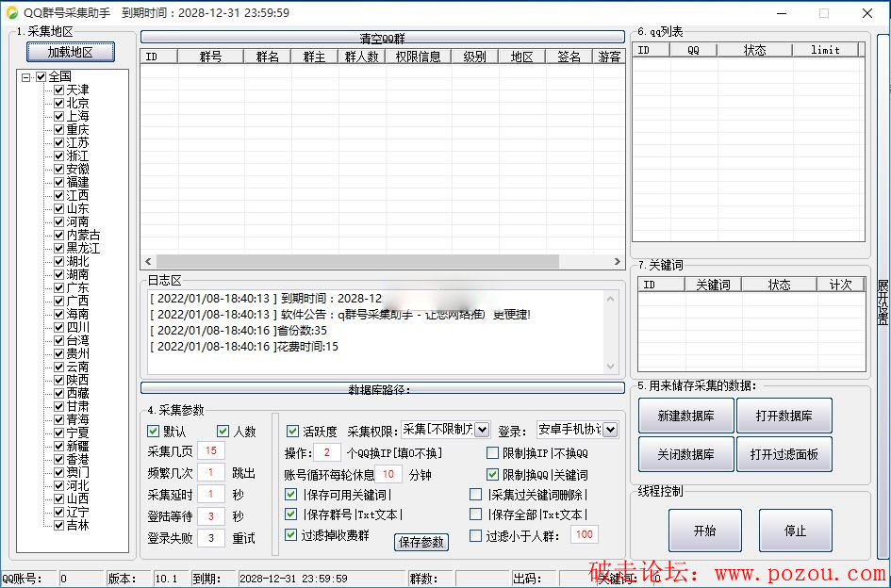Uncheck the 全国 checkbox
This screenshot has height=588, width=891.
pyautogui.click(x=41, y=76)
